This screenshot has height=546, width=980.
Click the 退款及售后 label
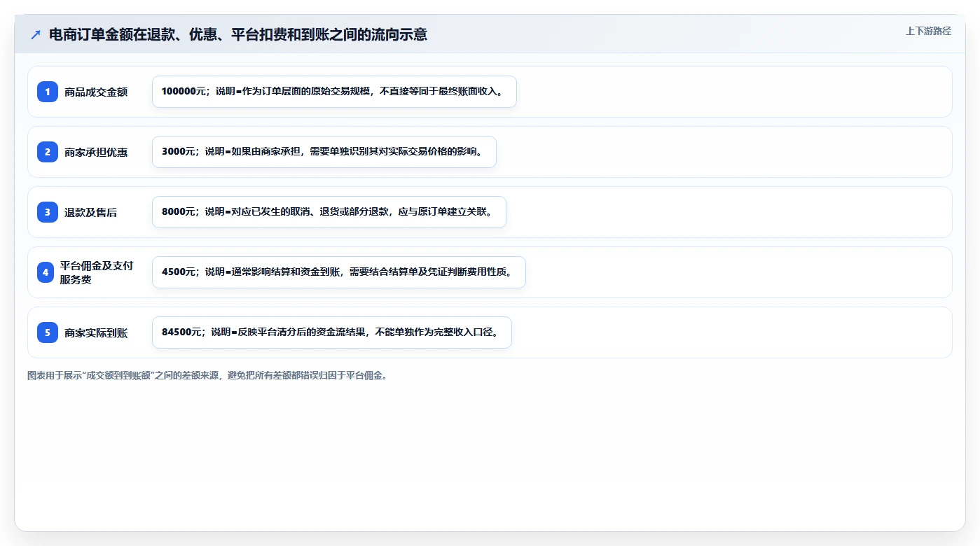90,212
